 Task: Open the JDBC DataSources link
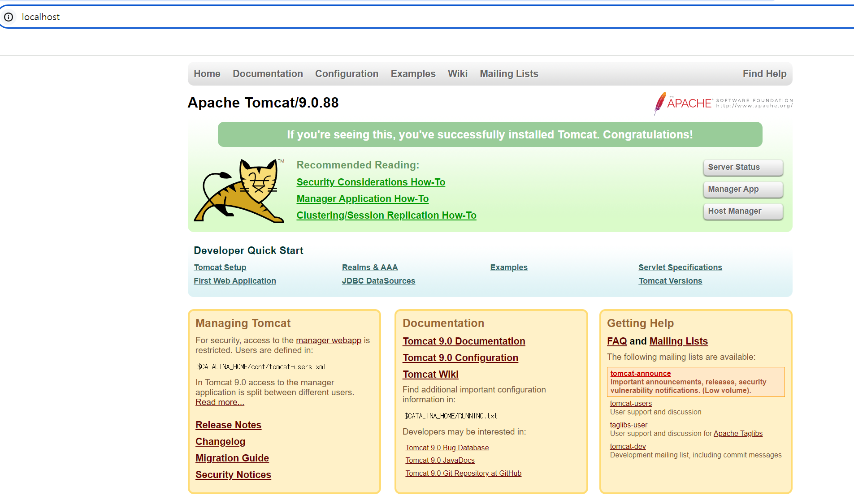(x=378, y=281)
